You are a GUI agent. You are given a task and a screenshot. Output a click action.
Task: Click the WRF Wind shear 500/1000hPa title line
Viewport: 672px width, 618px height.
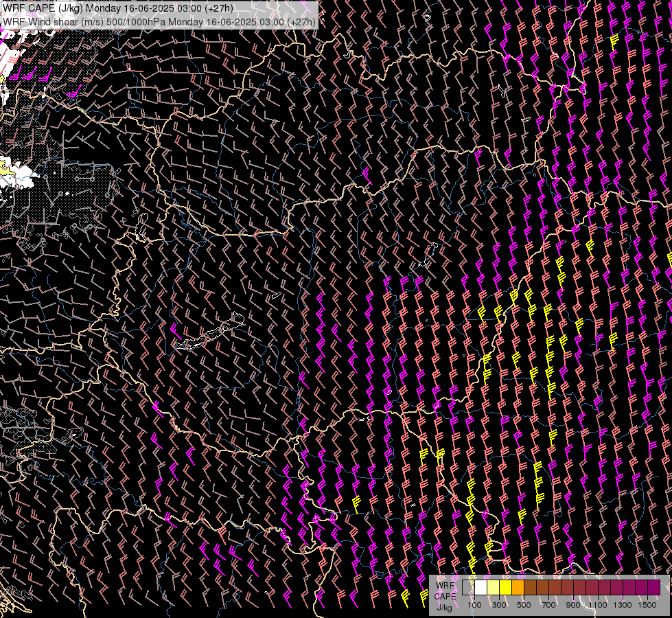coord(159,21)
